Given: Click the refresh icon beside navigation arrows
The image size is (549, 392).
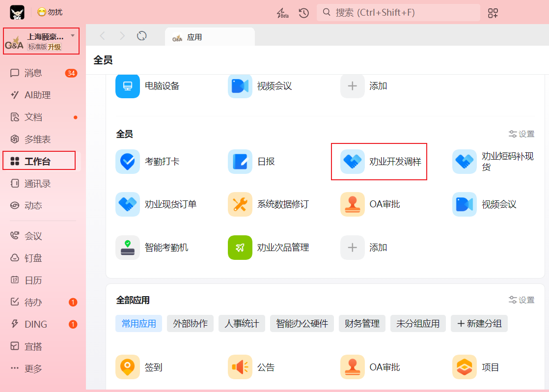Looking at the screenshot, I should tap(142, 36).
